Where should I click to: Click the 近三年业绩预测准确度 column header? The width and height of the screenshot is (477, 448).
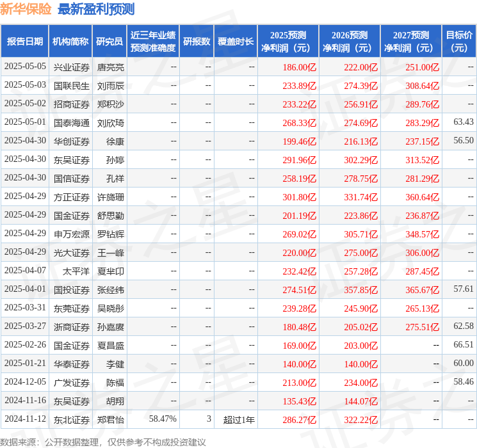(153, 42)
